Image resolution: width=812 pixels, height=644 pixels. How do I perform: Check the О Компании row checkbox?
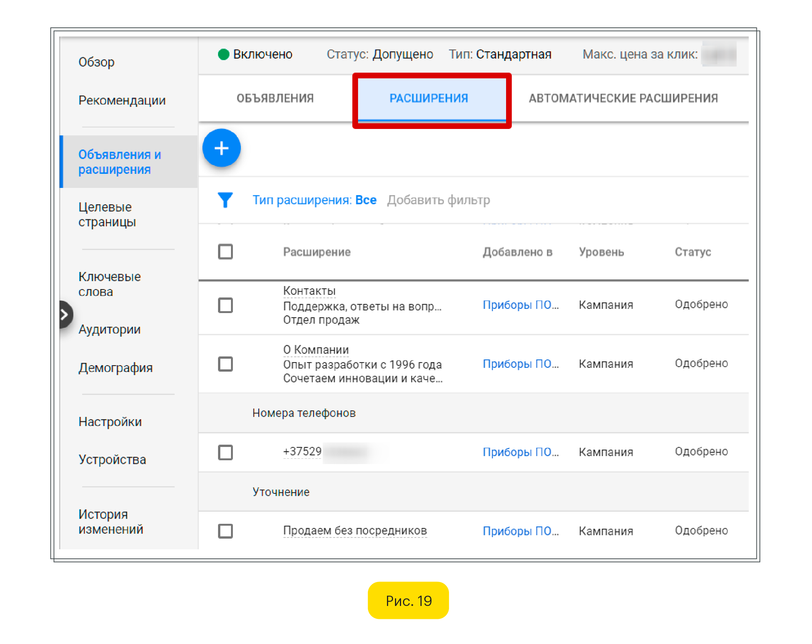coord(225,364)
